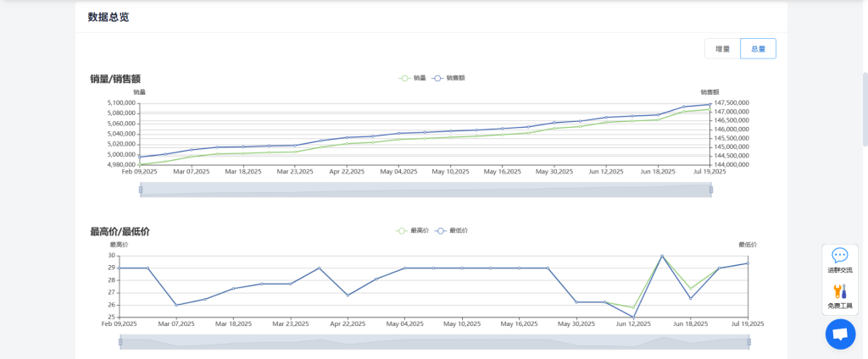Viewport: 868px width, 359px height.
Task: Click the price peak data point at 30
Action: [x=662, y=256]
